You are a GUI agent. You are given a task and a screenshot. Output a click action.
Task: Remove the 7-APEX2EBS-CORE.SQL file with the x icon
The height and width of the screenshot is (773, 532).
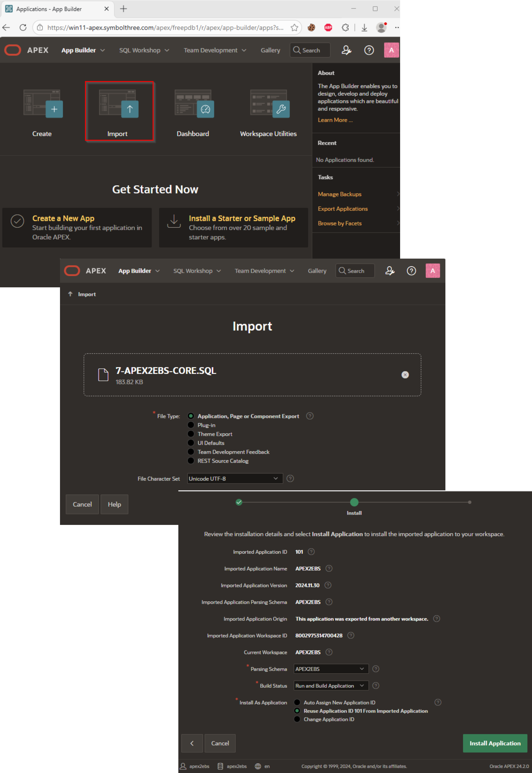click(405, 375)
